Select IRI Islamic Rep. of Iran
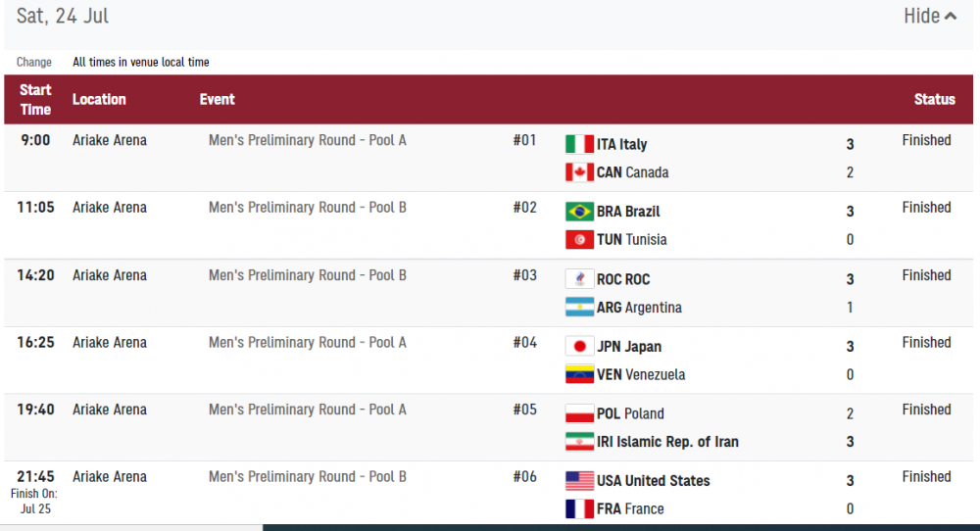Viewport: 980px width, 531px height. click(667, 442)
